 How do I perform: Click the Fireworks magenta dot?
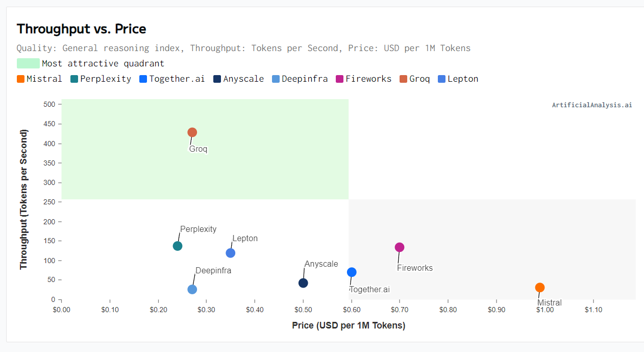click(400, 247)
